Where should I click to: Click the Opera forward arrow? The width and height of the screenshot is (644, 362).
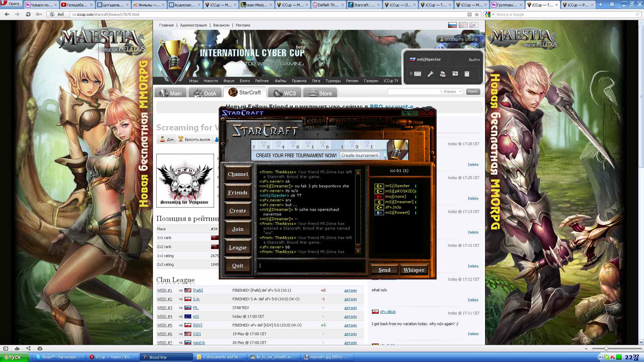tap(17, 14)
